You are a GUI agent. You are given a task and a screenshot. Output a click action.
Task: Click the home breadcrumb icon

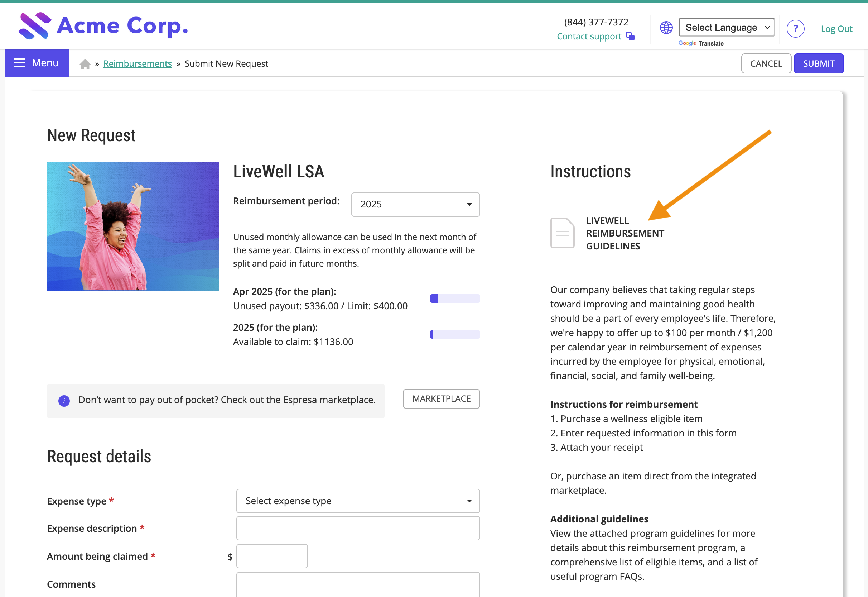tap(85, 64)
